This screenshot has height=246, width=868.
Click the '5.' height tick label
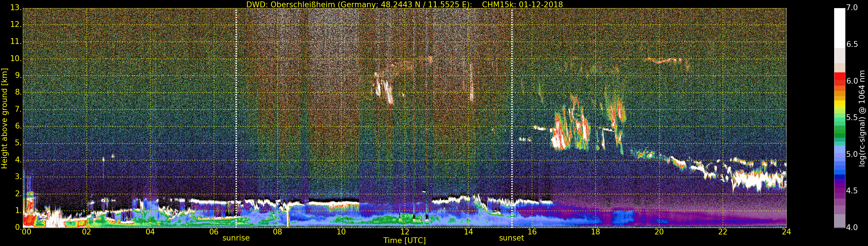click(18, 143)
